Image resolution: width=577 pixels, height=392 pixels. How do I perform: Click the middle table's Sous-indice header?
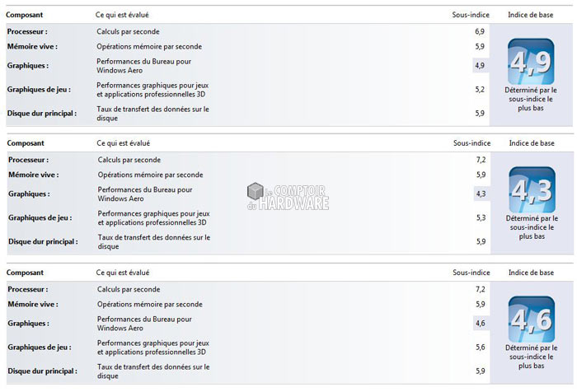[x=471, y=143]
